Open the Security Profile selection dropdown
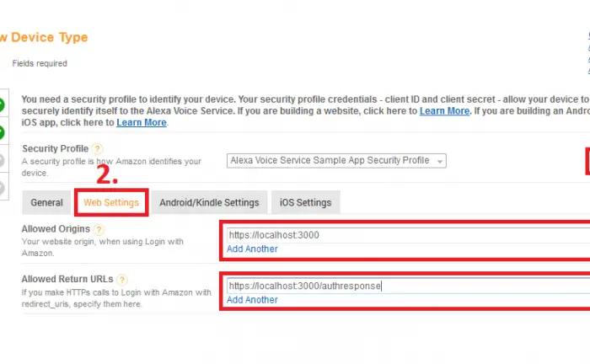This screenshot has height=364, width=590. click(x=336, y=161)
